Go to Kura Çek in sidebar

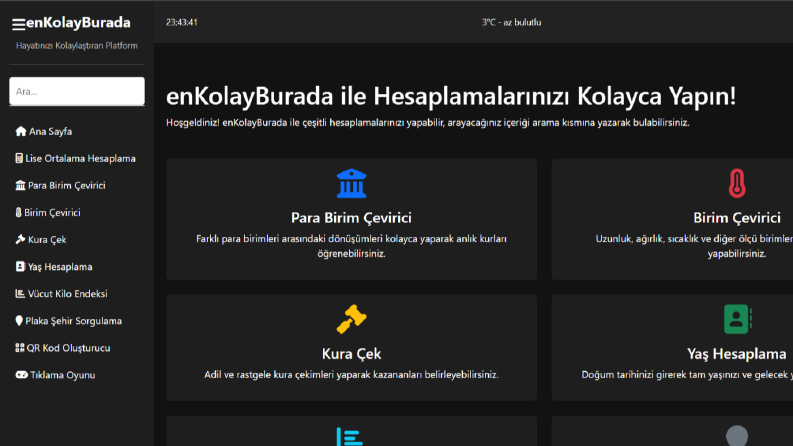pyautogui.click(x=41, y=239)
